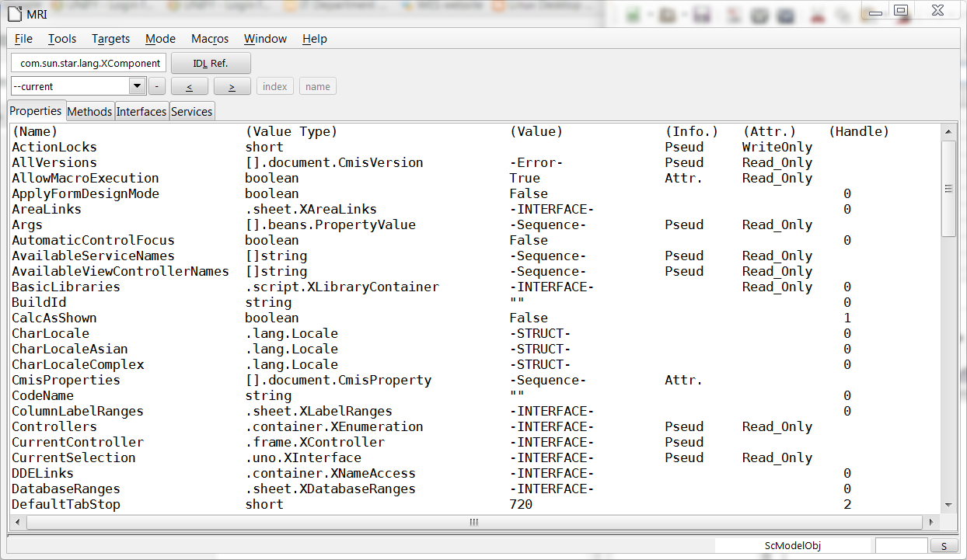Click the name button

(318, 86)
